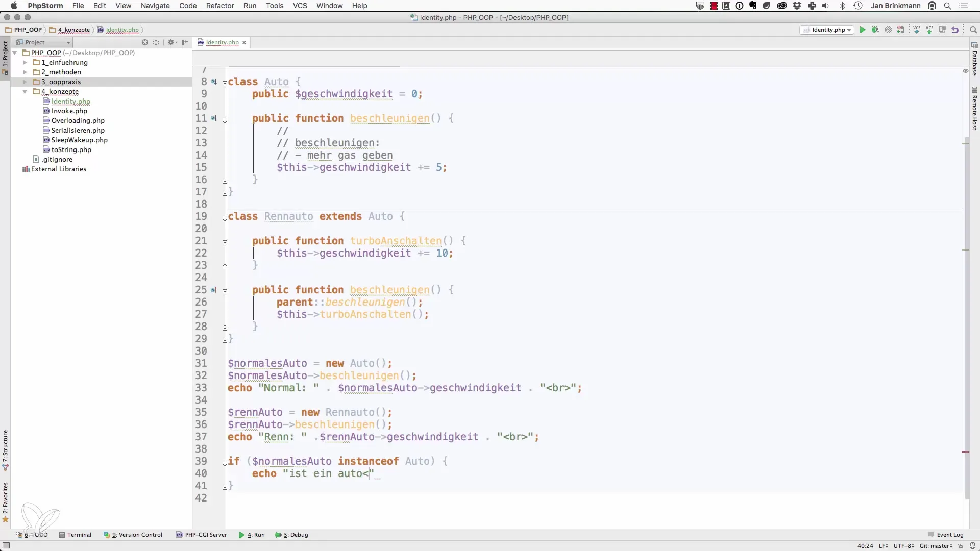Open the Code menu
Viewport: 980px width, 551px height.
pos(188,6)
